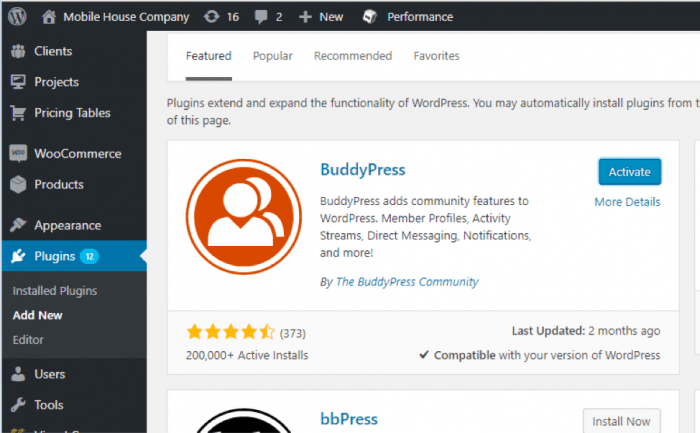The height and width of the screenshot is (433, 700).
Task: Switch to the Popular tab
Action: click(x=273, y=56)
